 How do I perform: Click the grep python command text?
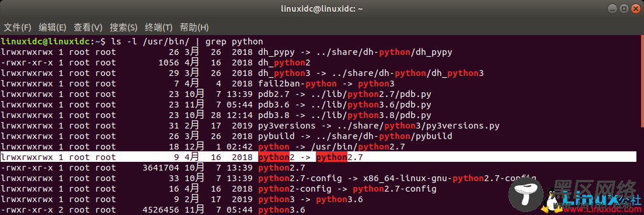pyautogui.click(x=234, y=42)
